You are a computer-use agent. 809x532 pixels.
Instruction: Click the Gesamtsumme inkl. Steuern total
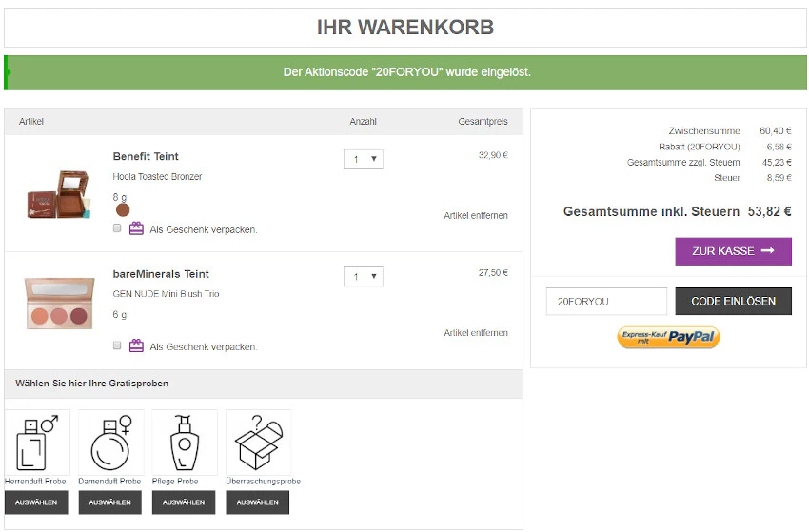click(x=678, y=211)
